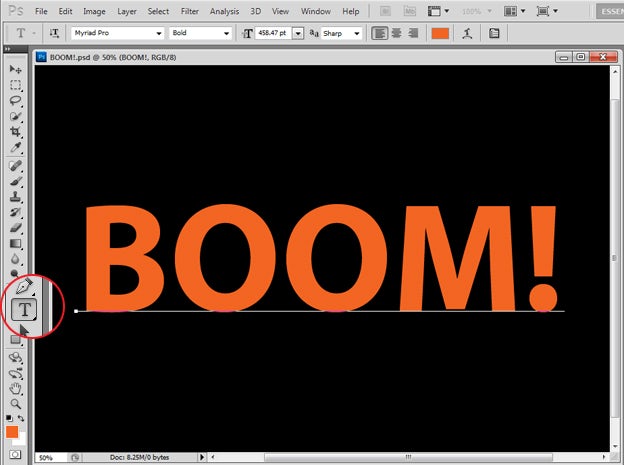Open the Layer menu
This screenshot has height=465, width=624.
coord(127,11)
